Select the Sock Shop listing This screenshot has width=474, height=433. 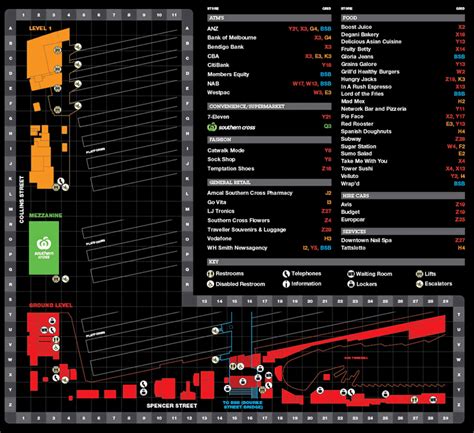(x=269, y=159)
